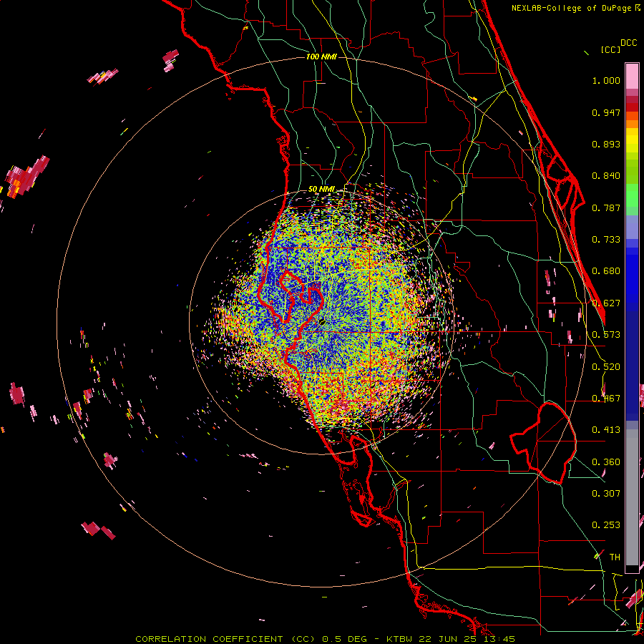The width and height of the screenshot is (644, 644).
Task: Select the KTBW station identifier
Action: pos(401,639)
